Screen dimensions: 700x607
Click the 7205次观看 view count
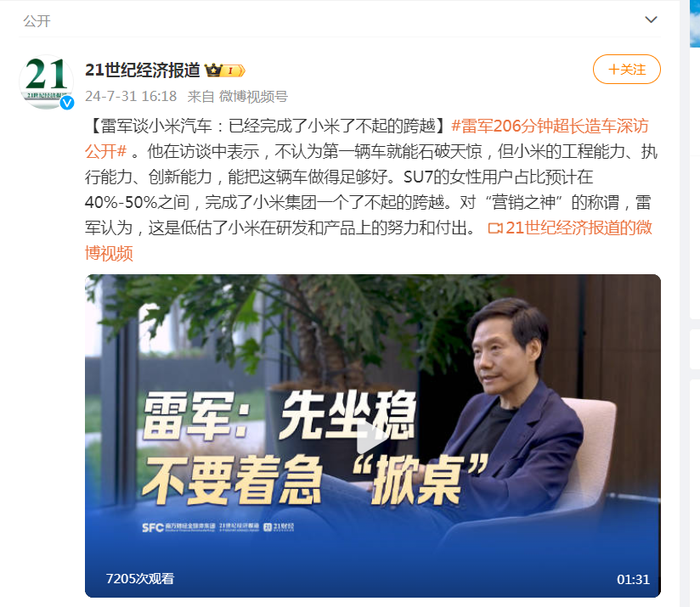(139, 578)
